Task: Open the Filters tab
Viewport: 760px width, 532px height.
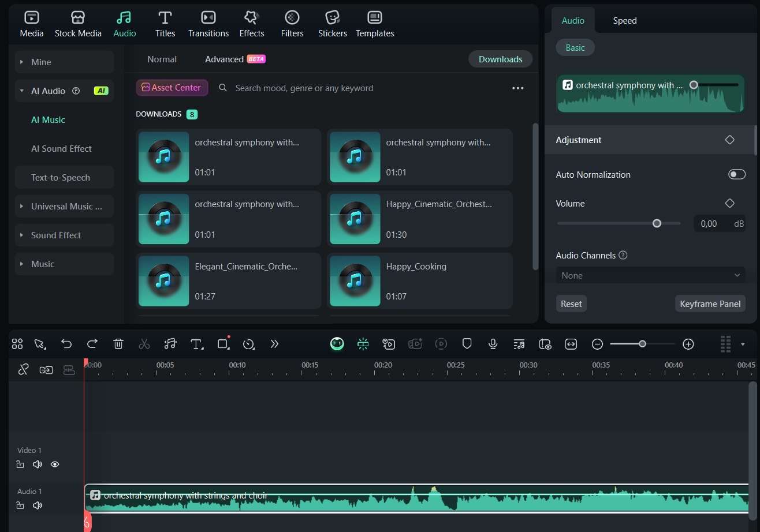Action: (x=292, y=24)
